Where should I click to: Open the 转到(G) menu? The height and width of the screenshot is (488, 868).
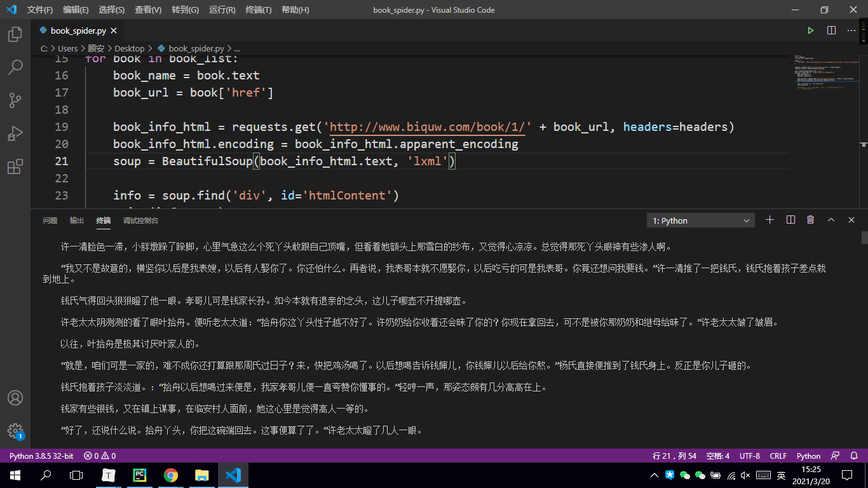[185, 10]
